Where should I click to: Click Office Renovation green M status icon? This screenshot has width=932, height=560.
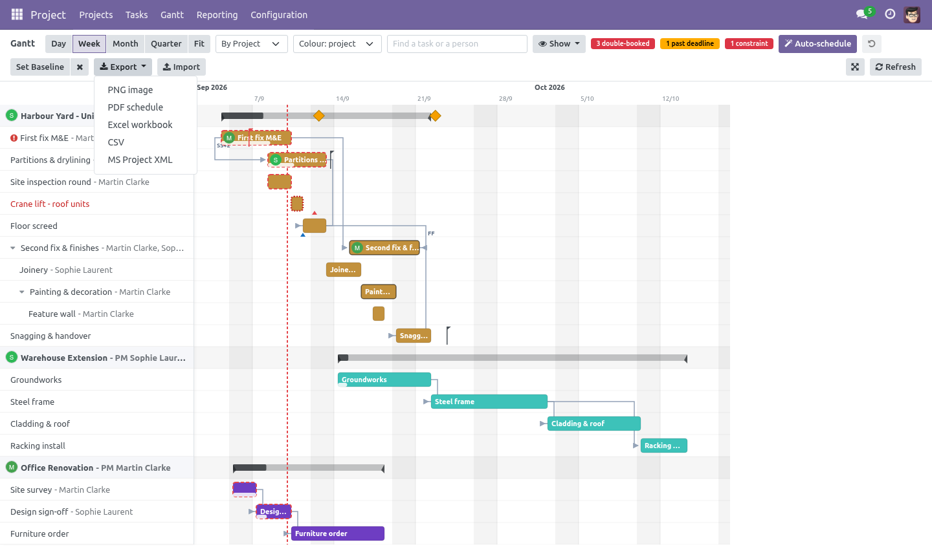[12, 467]
